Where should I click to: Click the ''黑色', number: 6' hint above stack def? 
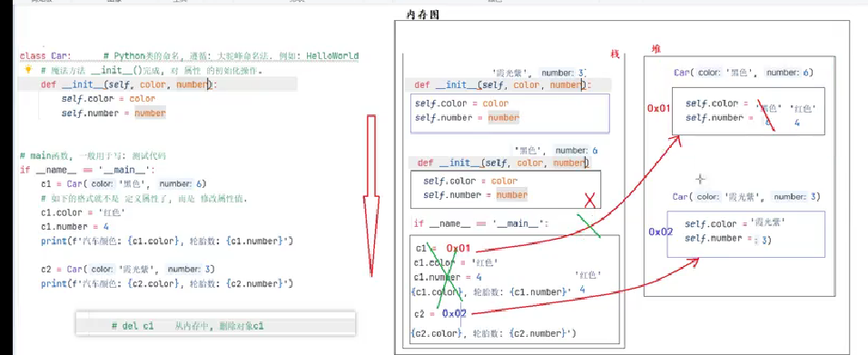click(x=556, y=150)
